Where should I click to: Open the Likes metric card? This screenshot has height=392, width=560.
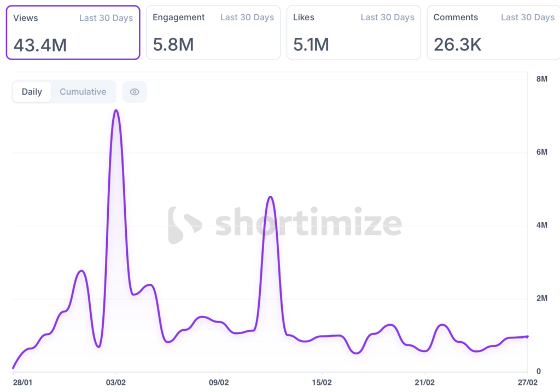pyautogui.click(x=353, y=32)
